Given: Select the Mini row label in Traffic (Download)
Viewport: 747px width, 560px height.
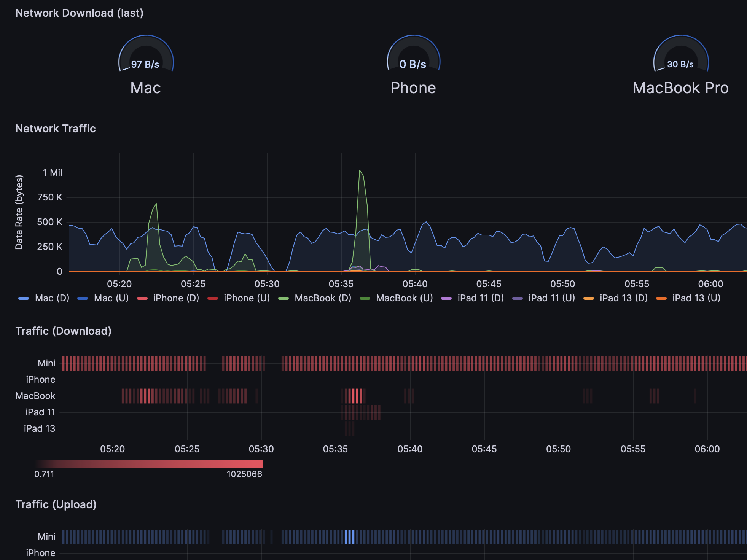Looking at the screenshot, I should pyautogui.click(x=46, y=363).
